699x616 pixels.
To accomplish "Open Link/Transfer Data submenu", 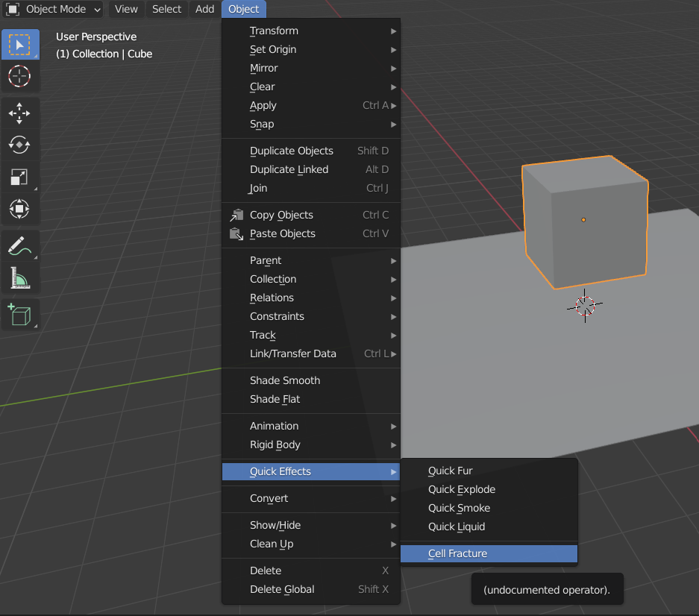I will (311, 354).
